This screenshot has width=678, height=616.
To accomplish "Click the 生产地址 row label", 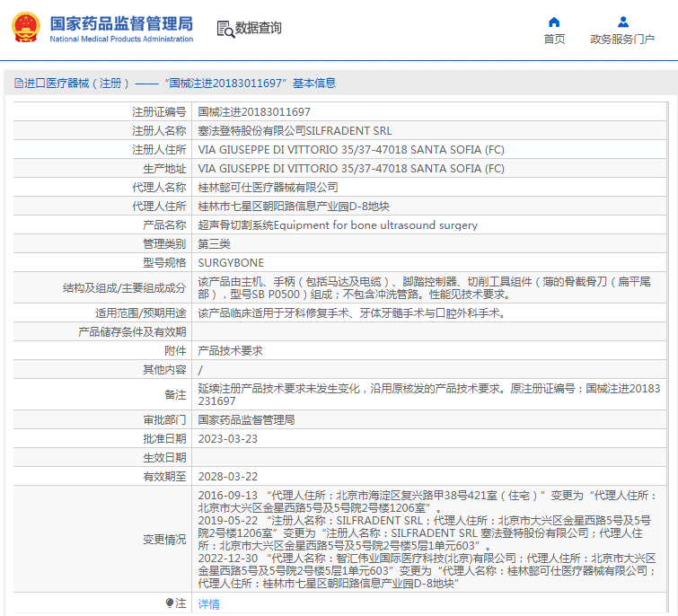I will (x=164, y=169).
